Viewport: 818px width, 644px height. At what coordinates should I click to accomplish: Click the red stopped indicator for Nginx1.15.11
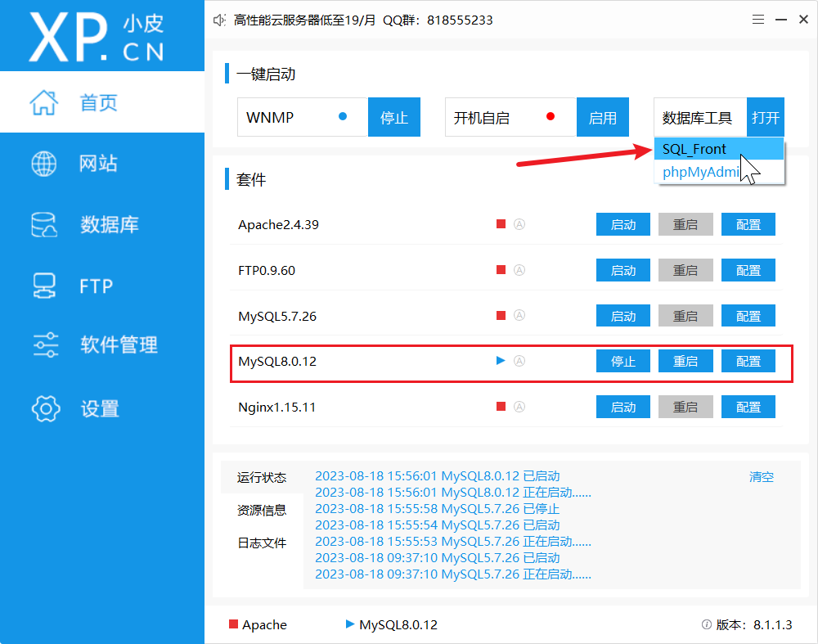(501, 407)
